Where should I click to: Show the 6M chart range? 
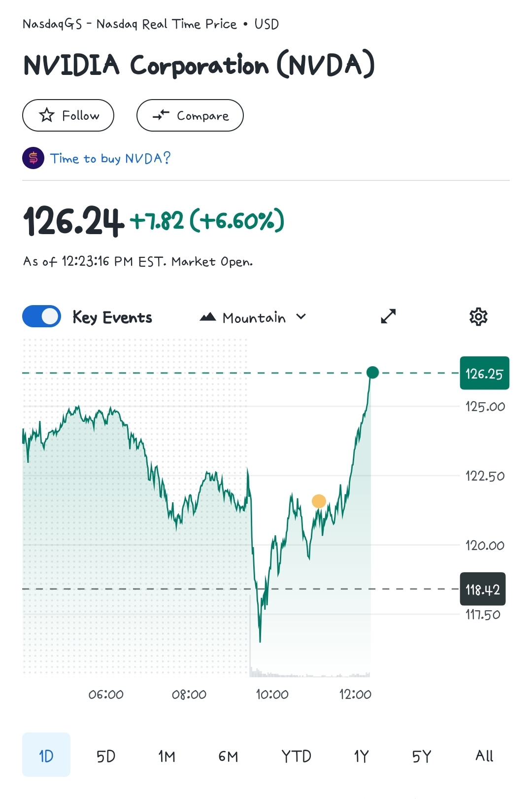pos(228,756)
